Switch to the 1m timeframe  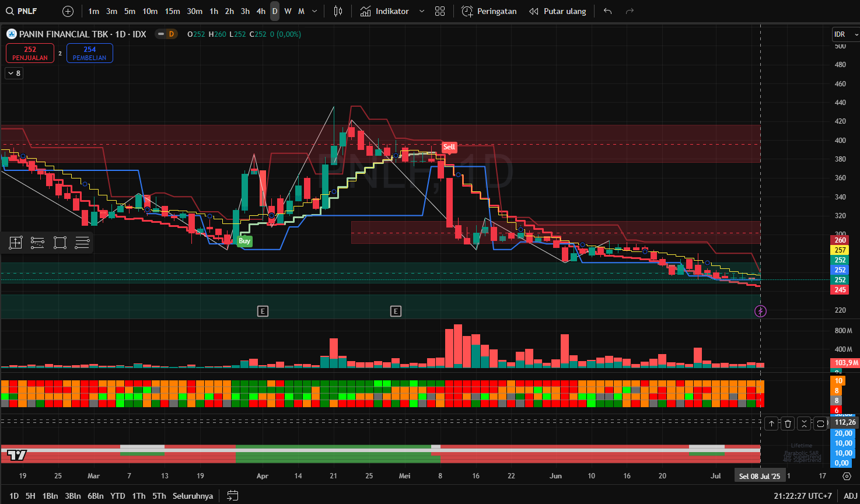tap(93, 11)
